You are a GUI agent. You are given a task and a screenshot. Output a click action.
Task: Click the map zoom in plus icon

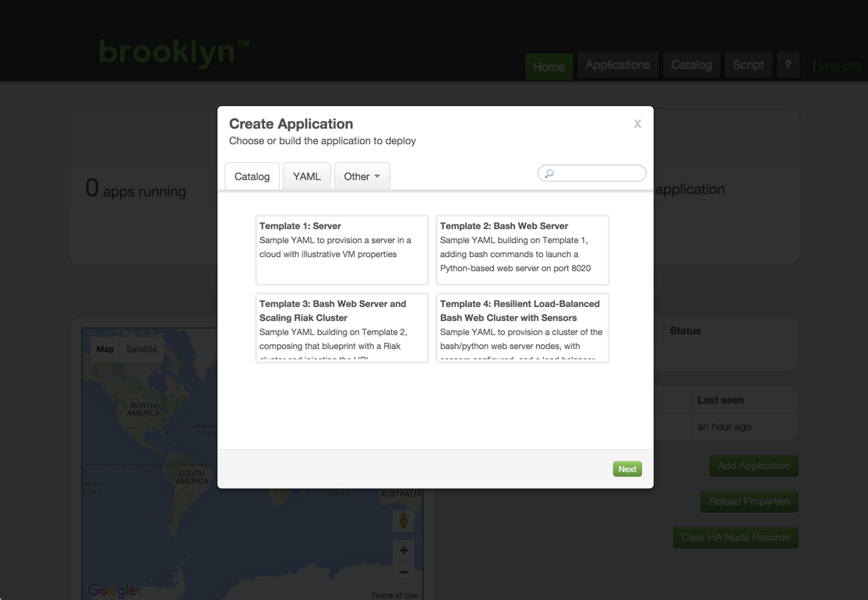pos(404,551)
